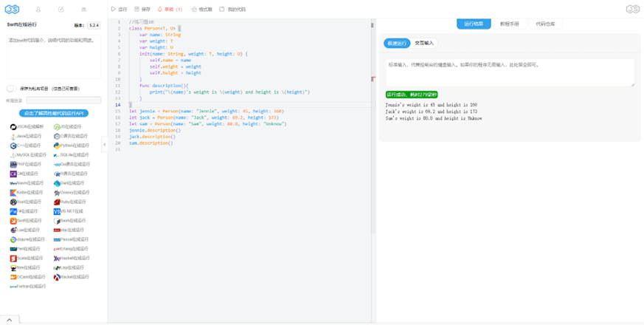
Task: Open the Fortran online runner link
Action: (28, 287)
